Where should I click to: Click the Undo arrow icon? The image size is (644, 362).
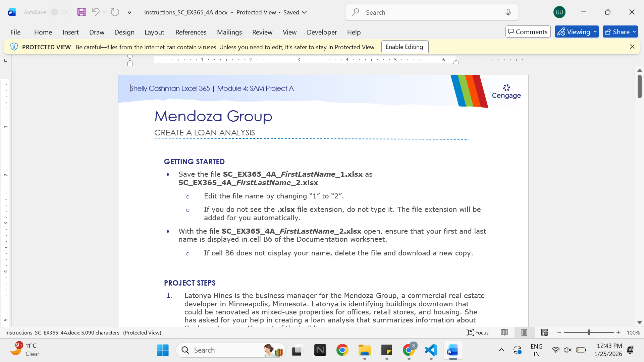pos(96,12)
